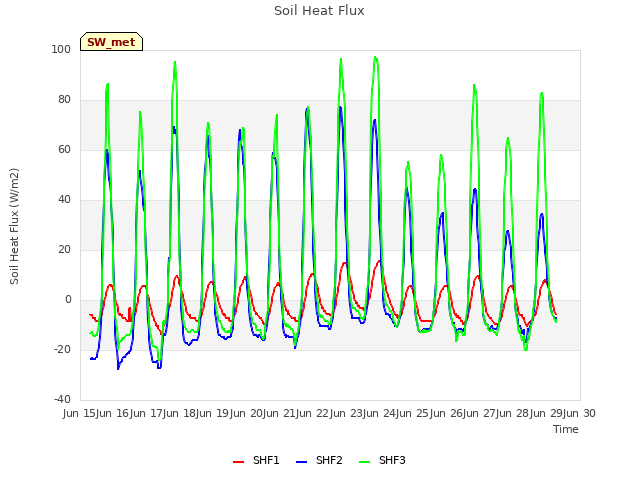Viewport: 640px width, 480px height.
Task: Click the Jun 27 x-axis tick label
Action: [x=481, y=413]
